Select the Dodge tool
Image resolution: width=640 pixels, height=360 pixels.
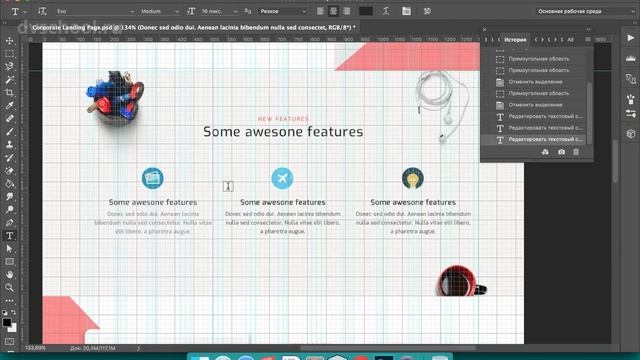(x=9, y=210)
